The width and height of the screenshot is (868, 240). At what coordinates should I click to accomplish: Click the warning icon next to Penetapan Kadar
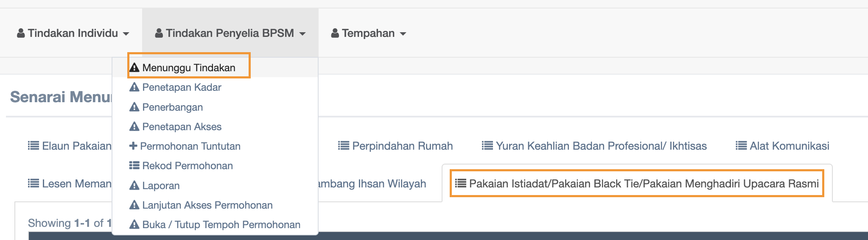(134, 87)
